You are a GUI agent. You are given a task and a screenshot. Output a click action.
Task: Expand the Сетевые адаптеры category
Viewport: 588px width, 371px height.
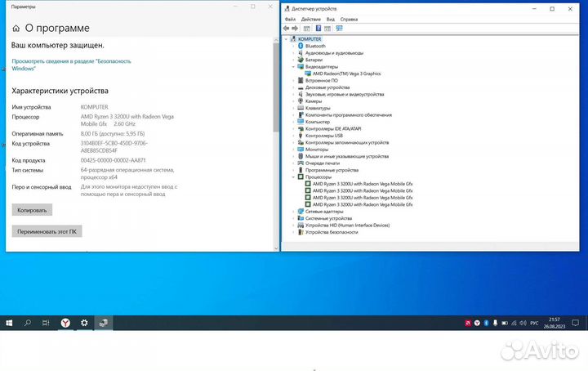click(x=294, y=212)
